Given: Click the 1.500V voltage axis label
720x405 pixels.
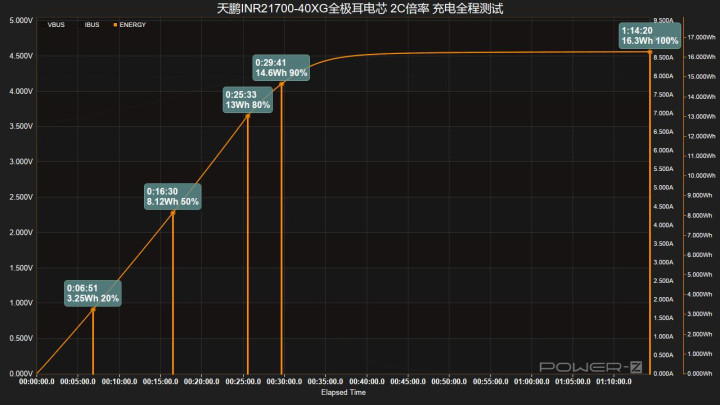Looking at the screenshot, I should point(21,268).
